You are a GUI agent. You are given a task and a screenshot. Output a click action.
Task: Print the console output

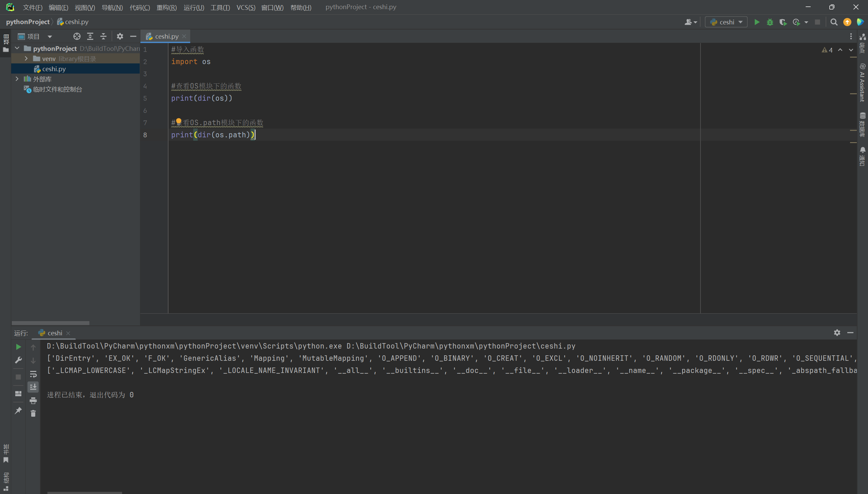pyautogui.click(x=33, y=401)
